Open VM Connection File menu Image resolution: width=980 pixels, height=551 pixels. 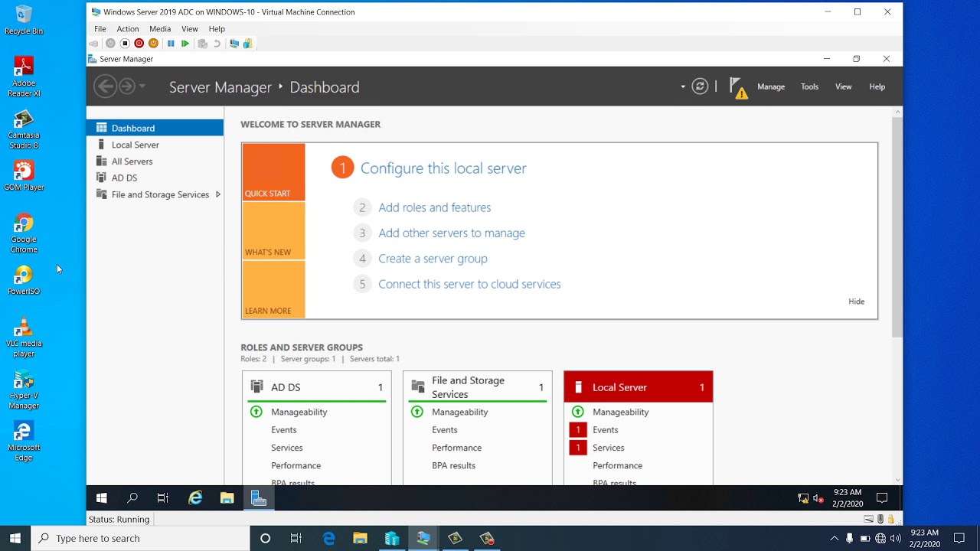pos(100,29)
